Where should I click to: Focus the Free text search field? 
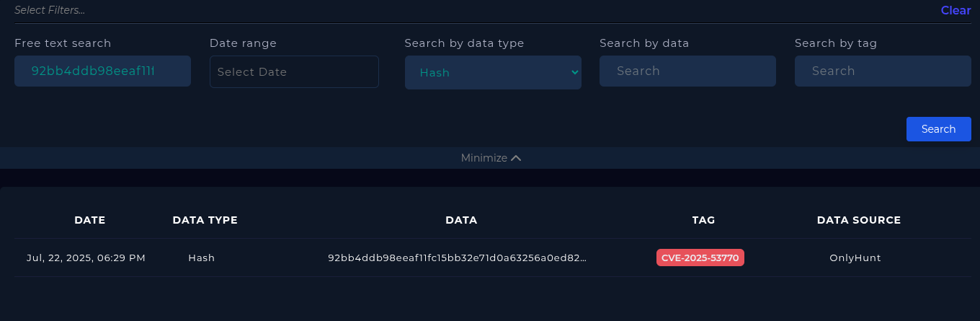click(102, 71)
